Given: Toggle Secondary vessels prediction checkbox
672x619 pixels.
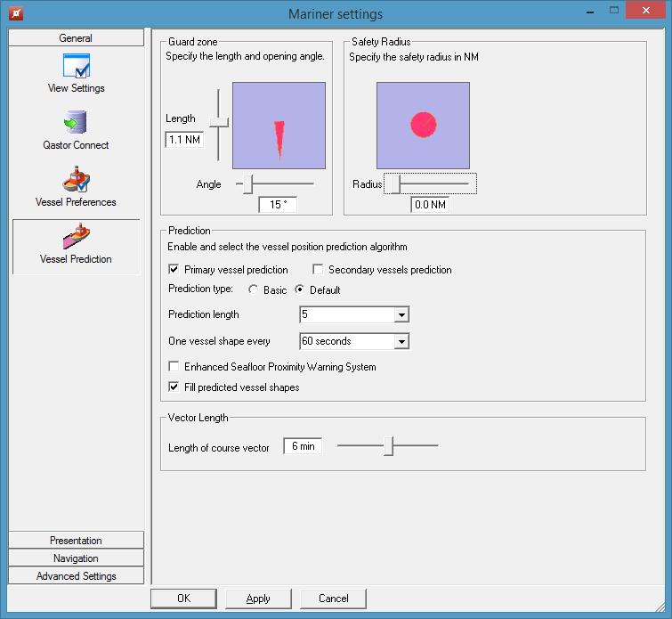Looking at the screenshot, I should (318, 269).
